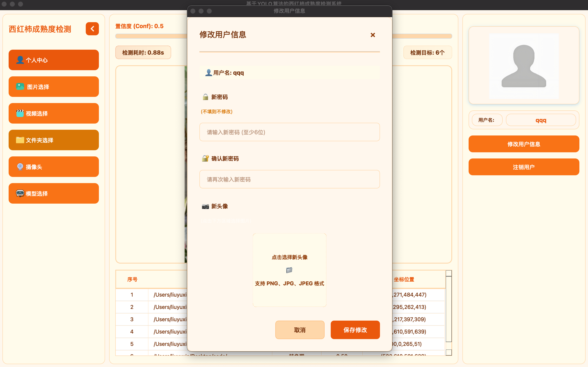This screenshot has width=588, height=367.
Task: Click the 注销用户 logout button
Action: click(x=524, y=167)
